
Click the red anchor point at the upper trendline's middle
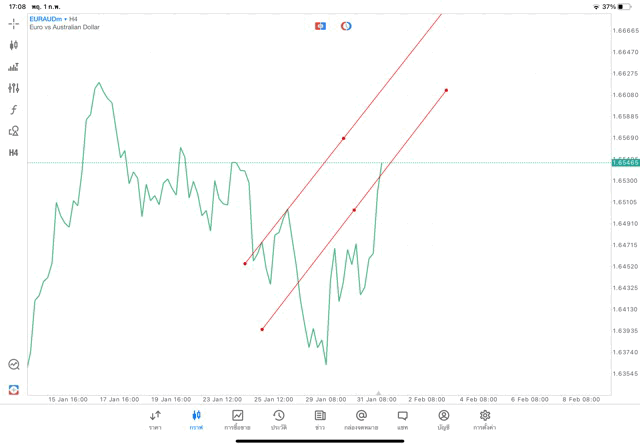click(344, 138)
